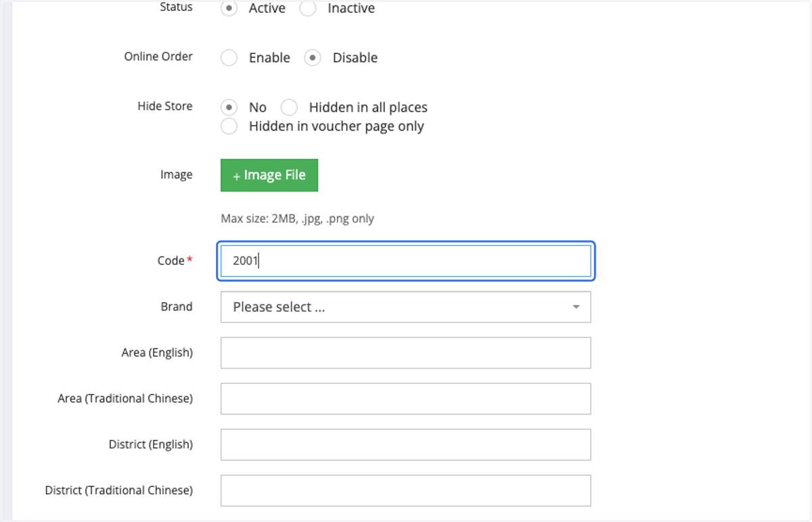Screen dimensions: 812x522
Task: Open the Brand dropdown list
Action: (406, 307)
